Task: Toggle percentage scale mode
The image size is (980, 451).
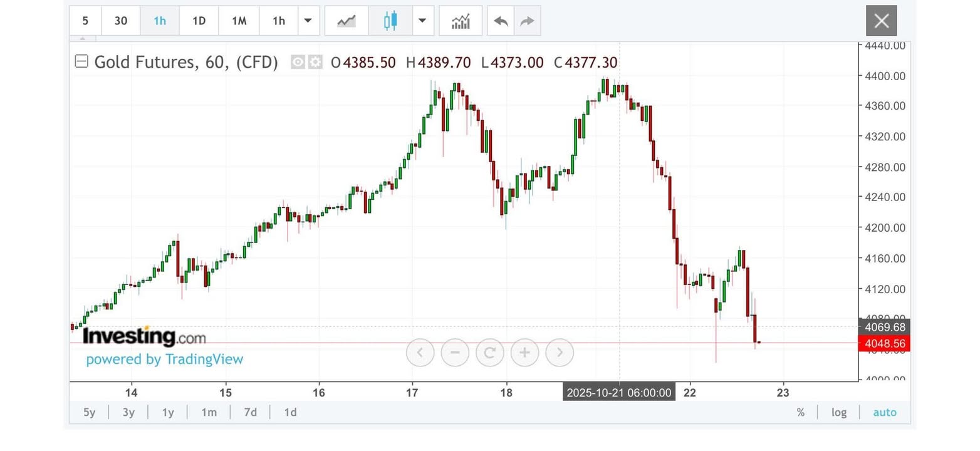Action: 800,412
